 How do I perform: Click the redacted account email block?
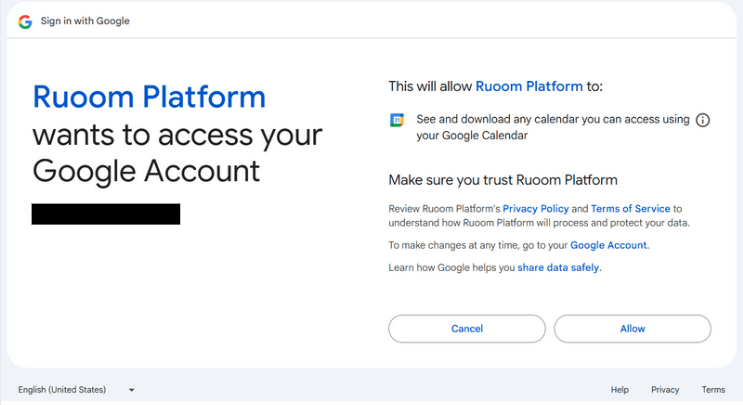pos(106,214)
